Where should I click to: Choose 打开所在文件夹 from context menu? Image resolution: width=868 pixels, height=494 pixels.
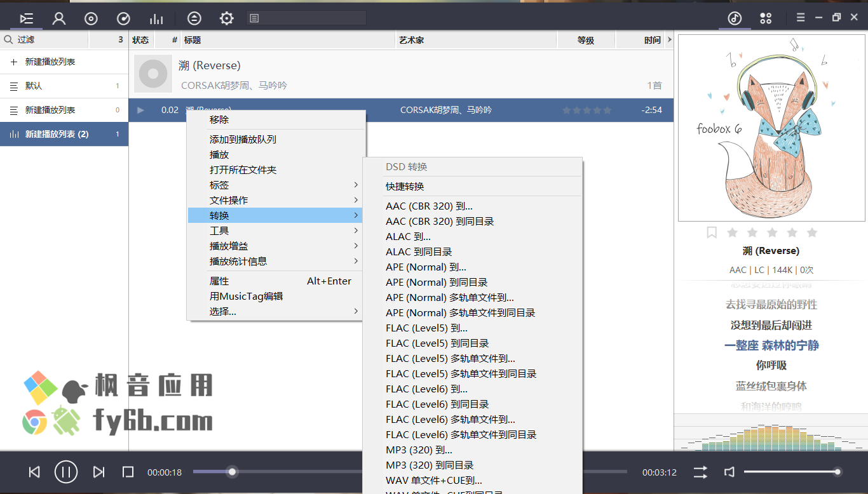tap(276, 170)
